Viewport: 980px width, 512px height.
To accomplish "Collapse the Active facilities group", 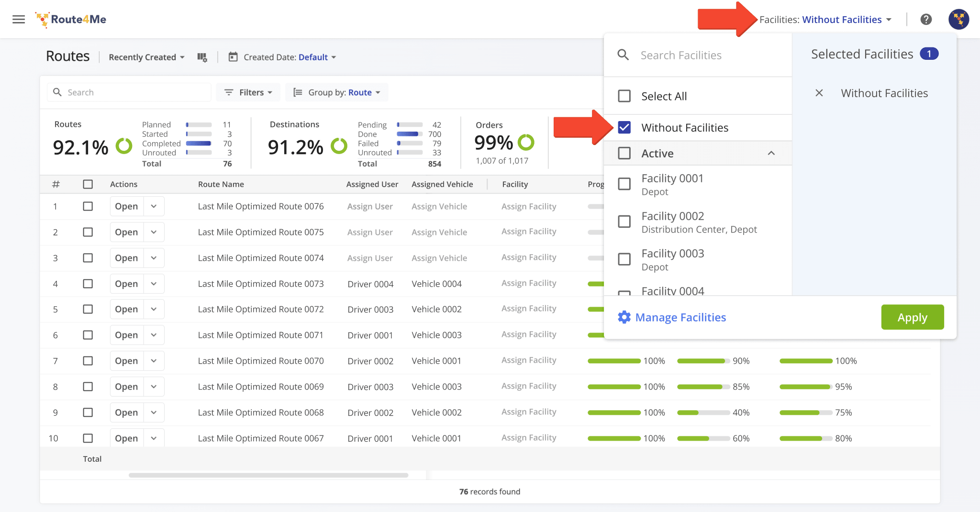I will (771, 153).
